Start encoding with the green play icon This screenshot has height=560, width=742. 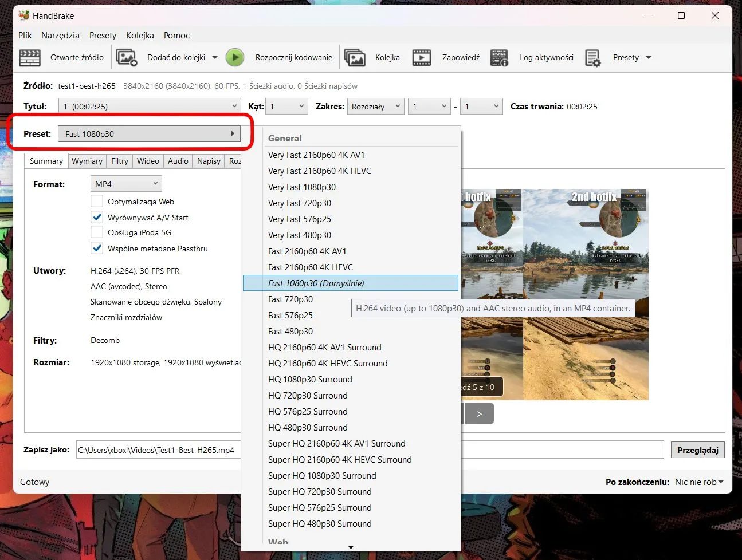coord(235,58)
